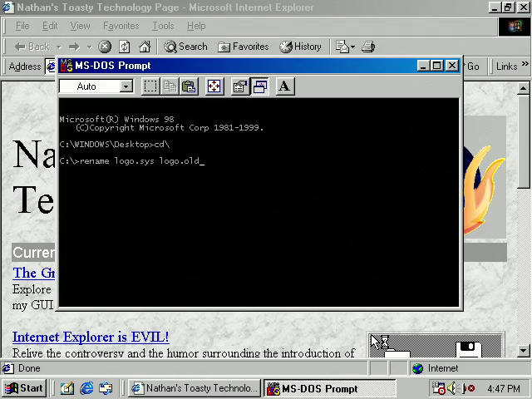Screen dimensions: 532x399
Task: Open the Forward history dropdown arrow
Action: point(89,47)
